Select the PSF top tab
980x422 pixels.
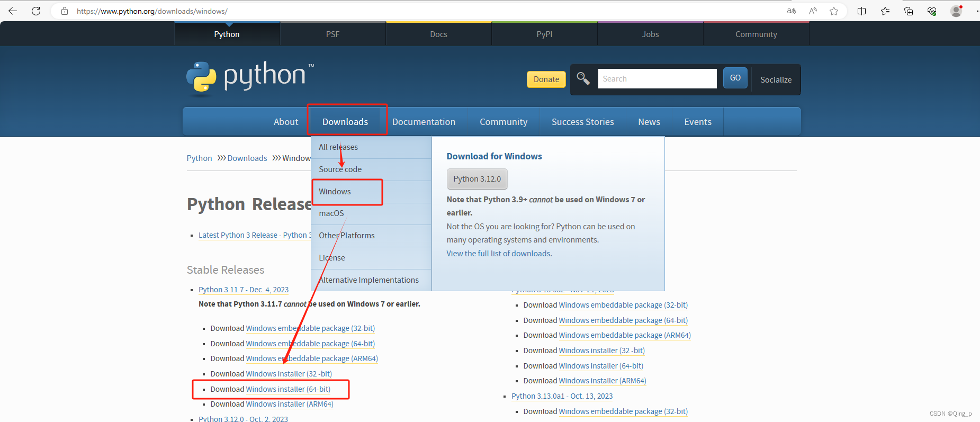[332, 34]
